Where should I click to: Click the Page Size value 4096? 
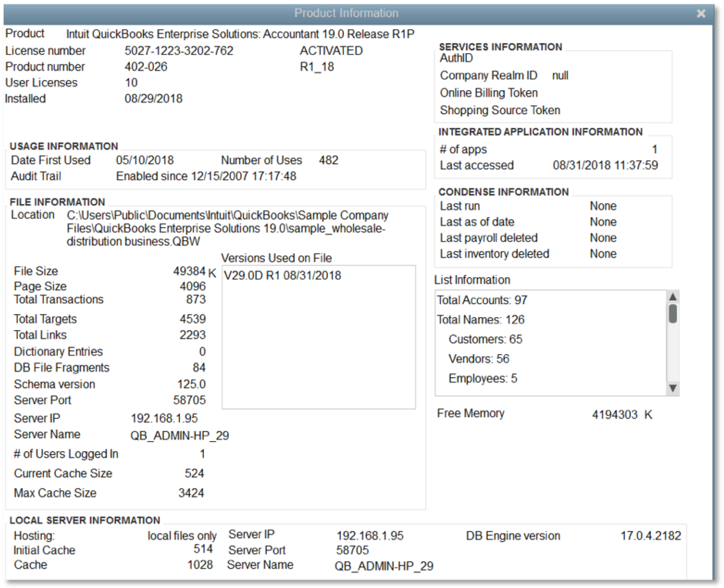193,286
